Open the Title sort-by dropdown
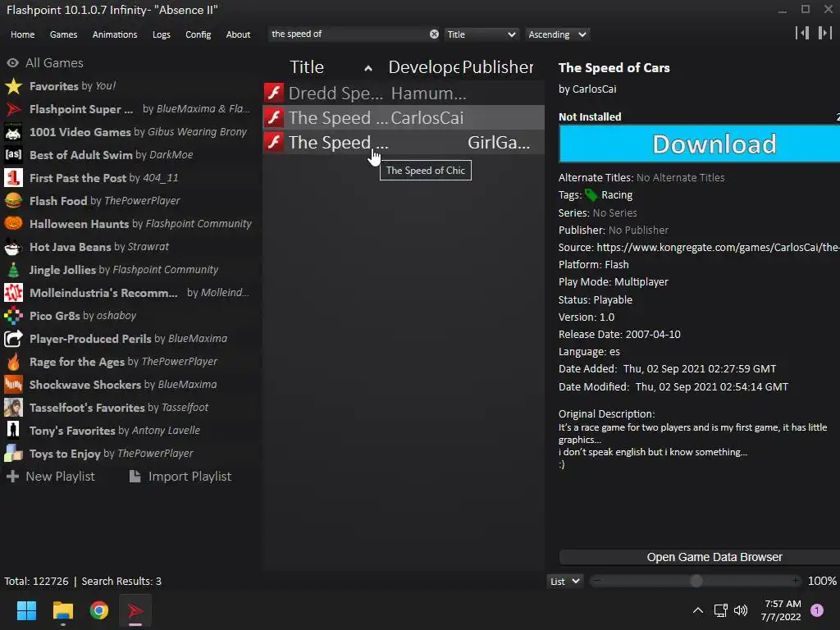This screenshot has width=840, height=630. [482, 34]
